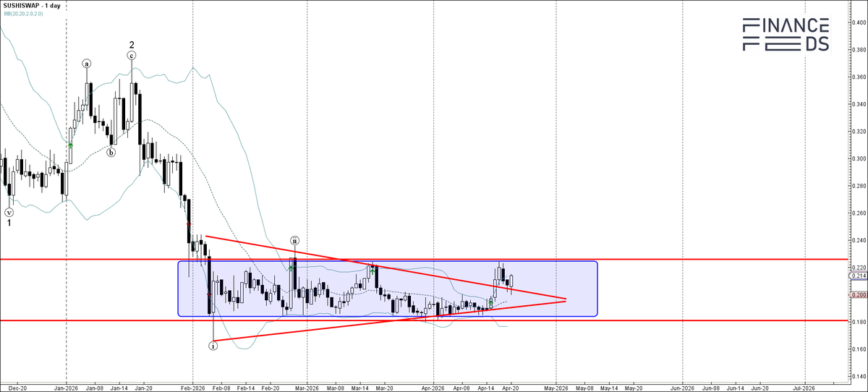Click the 0.280 price axis label
868x392 pixels.
pyautogui.click(x=857, y=186)
